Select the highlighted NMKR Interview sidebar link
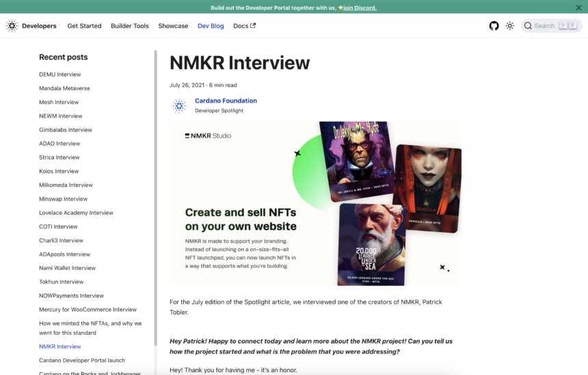The image size is (588, 375). 60,346
